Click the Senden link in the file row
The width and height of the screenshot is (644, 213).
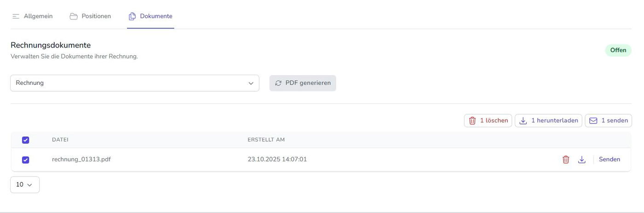[x=609, y=160]
